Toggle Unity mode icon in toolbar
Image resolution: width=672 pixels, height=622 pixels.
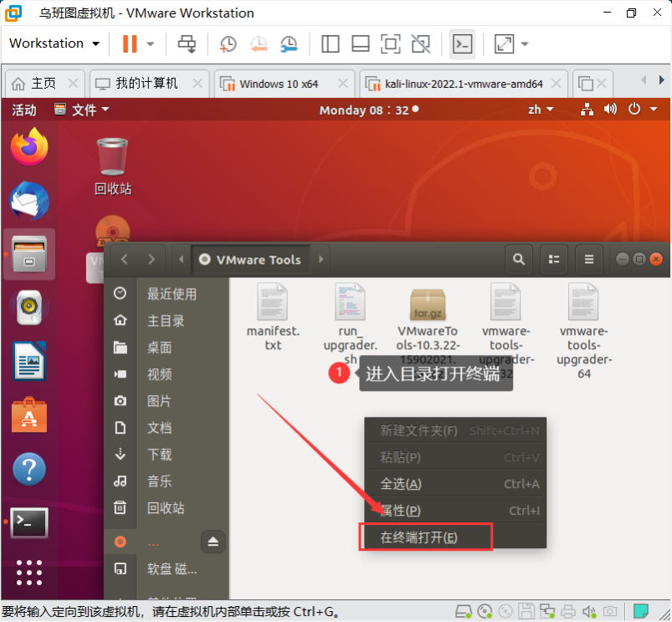click(x=420, y=44)
